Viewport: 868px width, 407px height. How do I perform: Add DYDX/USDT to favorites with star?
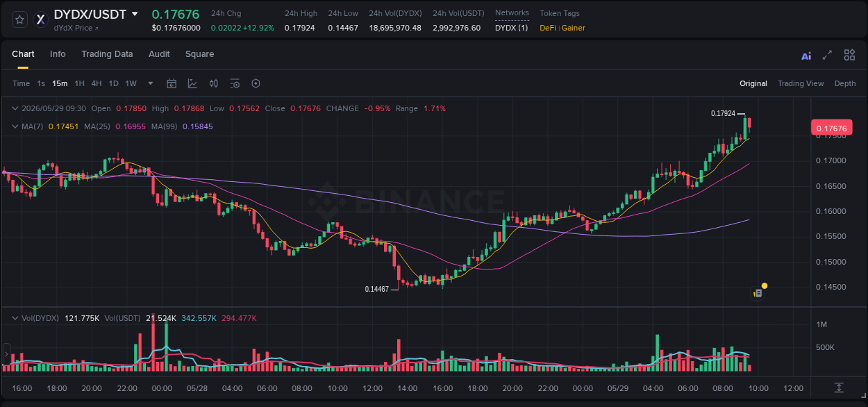pos(20,19)
